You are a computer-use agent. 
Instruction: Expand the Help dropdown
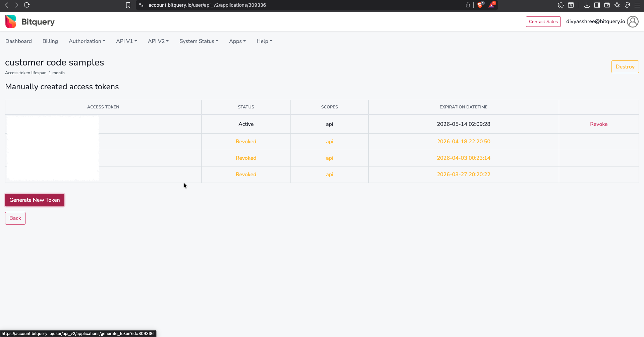[264, 41]
